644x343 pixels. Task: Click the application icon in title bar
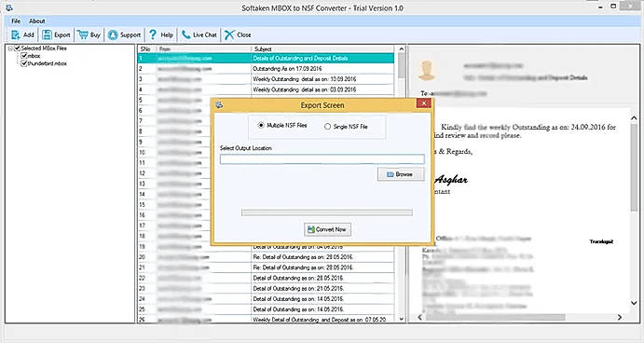click(9, 7)
